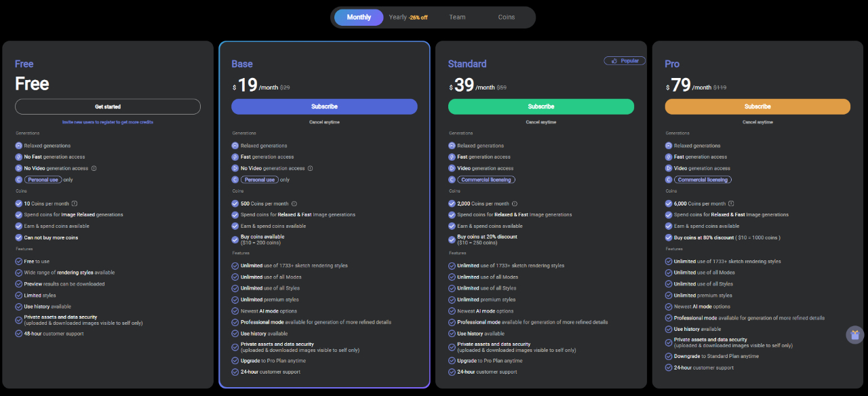Image resolution: width=868 pixels, height=396 pixels.
Task: Click the No Video generation icon in the Free plan
Action: [x=19, y=168]
